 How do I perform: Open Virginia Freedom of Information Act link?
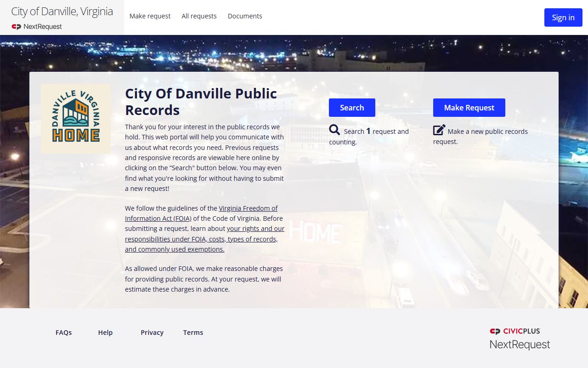point(201,213)
